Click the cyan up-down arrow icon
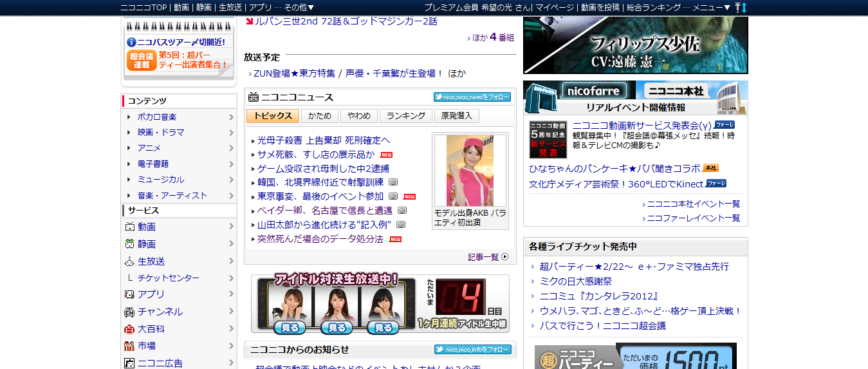The image size is (868, 369). 744,7
